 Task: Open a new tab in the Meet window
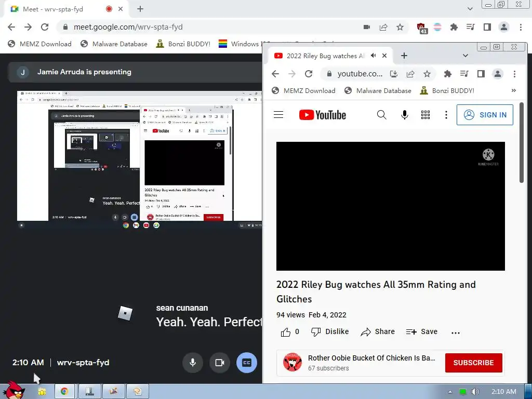[x=140, y=9]
